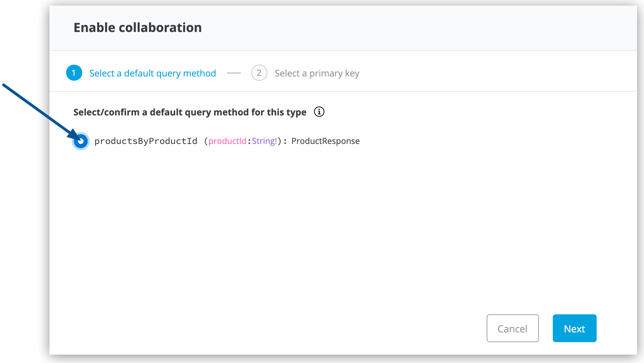The width and height of the screenshot is (644, 363).
Task: Dismiss the Enable collaboration dialog with Cancel
Action: tap(512, 328)
